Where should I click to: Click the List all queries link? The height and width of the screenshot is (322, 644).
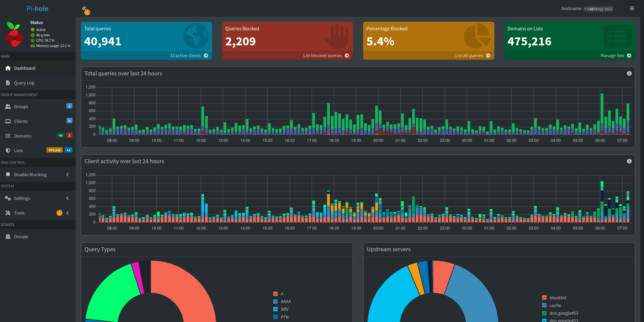click(x=469, y=56)
